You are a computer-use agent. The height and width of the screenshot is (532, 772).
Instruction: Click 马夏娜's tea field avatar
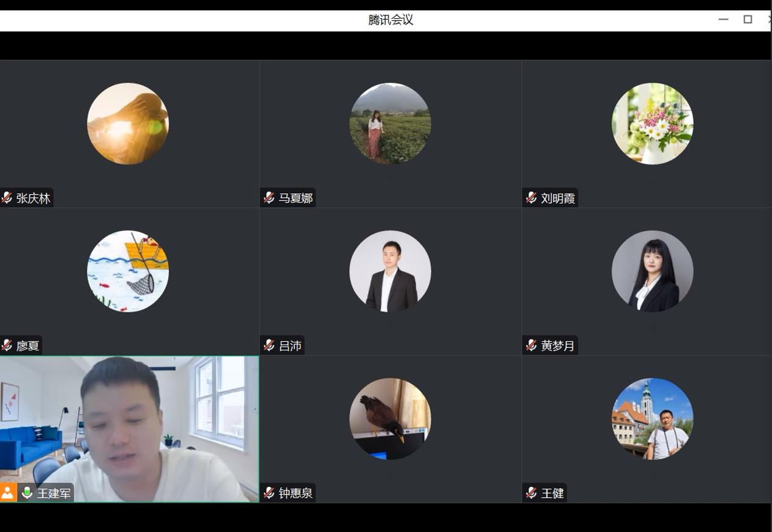(390, 124)
